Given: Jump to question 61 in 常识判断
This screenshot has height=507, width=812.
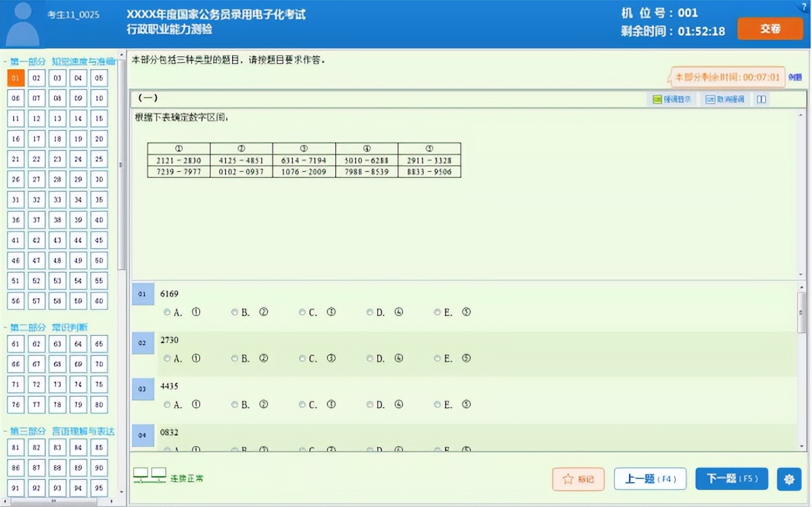Looking at the screenshot, I should click(16, 344).
